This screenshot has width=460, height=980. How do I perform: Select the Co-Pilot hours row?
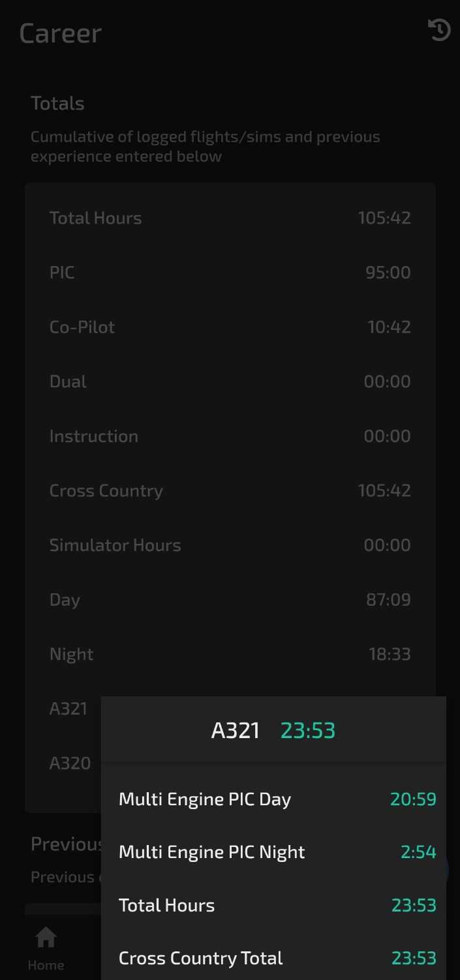click(230, 327)
